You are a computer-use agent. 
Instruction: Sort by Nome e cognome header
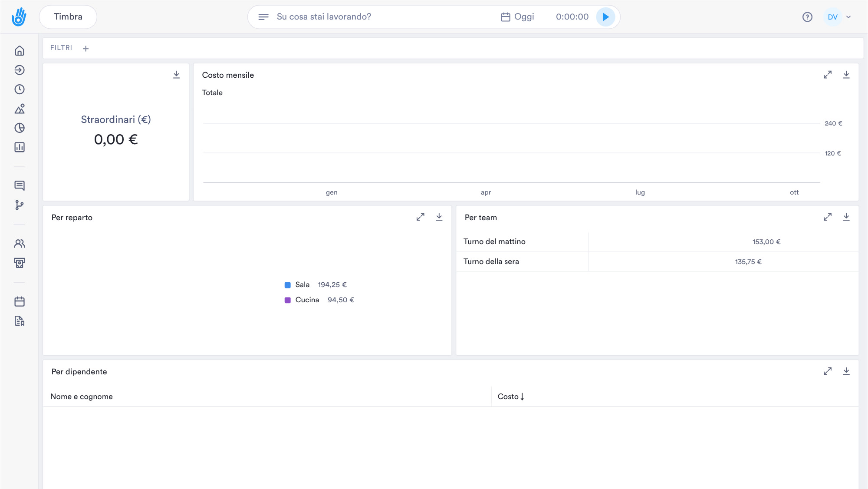pyautogui.click(x=82, y=396)
